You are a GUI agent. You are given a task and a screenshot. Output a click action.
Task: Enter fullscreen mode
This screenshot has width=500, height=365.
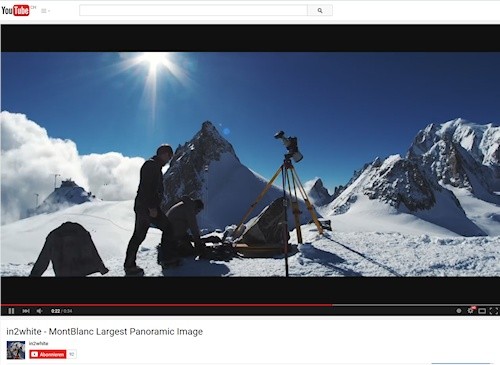(494, 311)
